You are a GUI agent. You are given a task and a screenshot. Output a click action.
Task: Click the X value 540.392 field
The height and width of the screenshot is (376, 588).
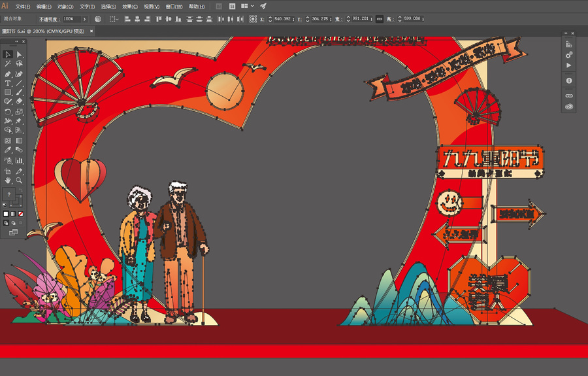click(283, 19)
